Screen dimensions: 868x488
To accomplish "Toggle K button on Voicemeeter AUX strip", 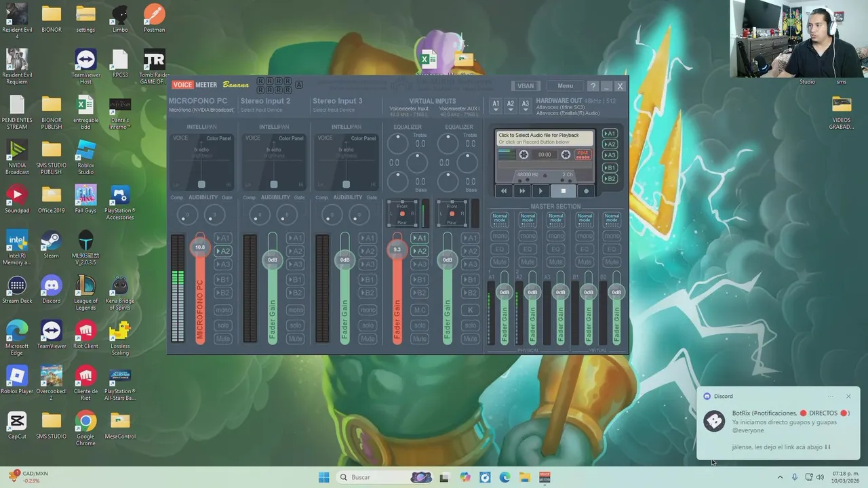I will [x=470, y=310].
